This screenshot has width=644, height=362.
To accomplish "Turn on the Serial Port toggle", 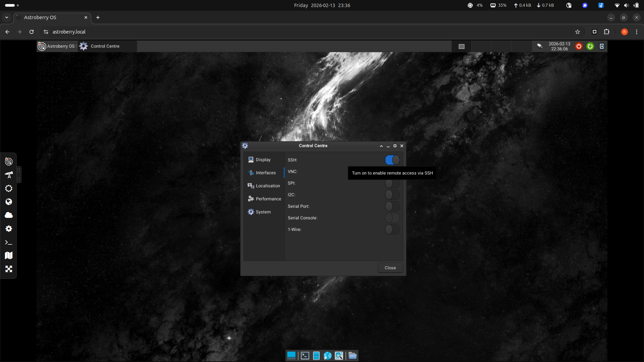I will point(392,206).
